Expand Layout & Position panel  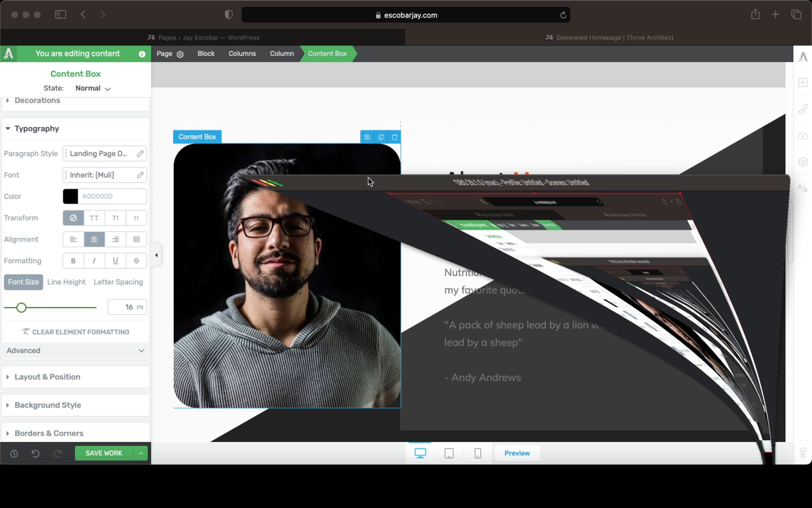47,377
